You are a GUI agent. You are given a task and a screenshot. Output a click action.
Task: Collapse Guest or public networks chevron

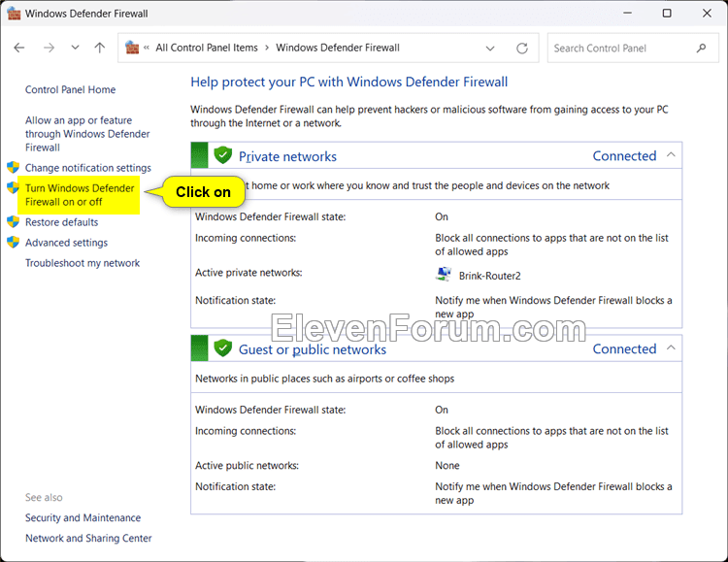pos(671,347)
